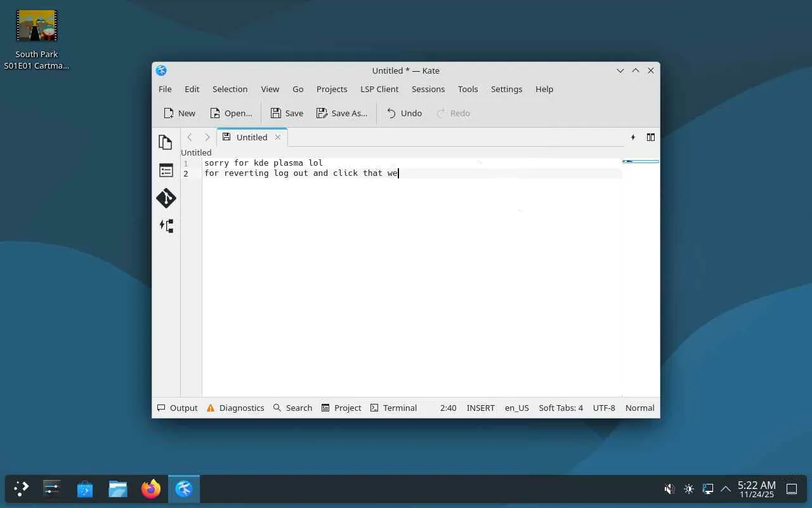This screenshot has height=508, width=812.
Task: Undo the last edit via toolbar
Action: tap(404, 113)
